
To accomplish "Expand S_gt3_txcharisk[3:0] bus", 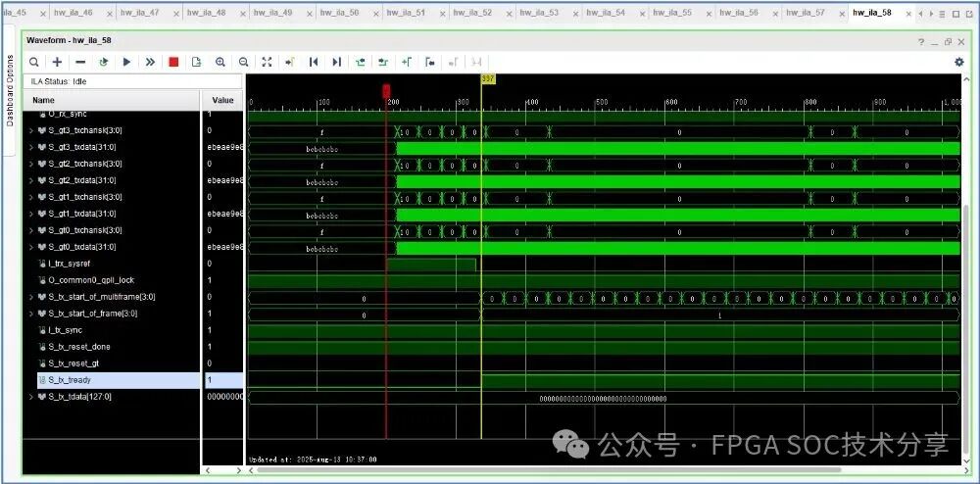I will click(32, 130).
